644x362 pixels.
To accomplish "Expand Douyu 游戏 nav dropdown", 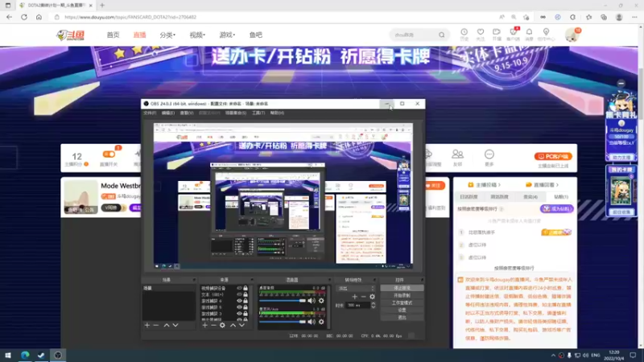I will [227, 35].
